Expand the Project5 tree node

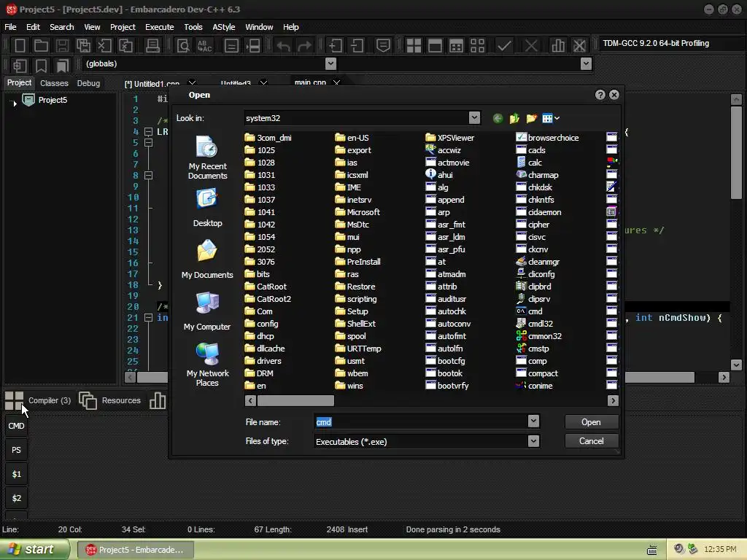tap(15, 102)
